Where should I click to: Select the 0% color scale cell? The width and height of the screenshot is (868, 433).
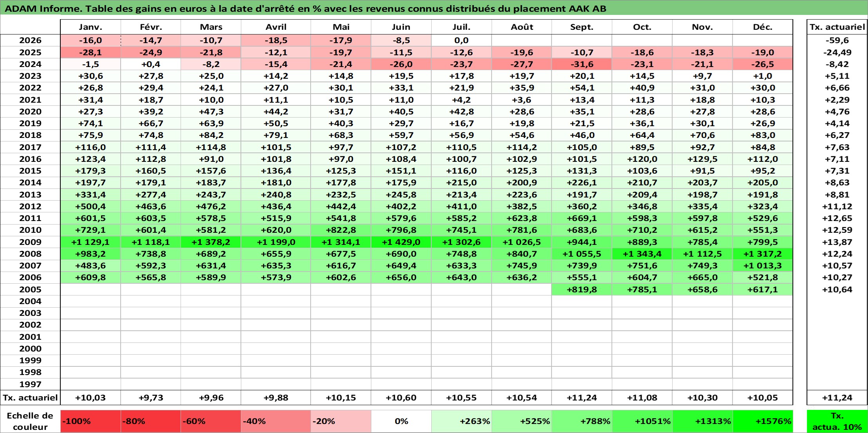401,421
